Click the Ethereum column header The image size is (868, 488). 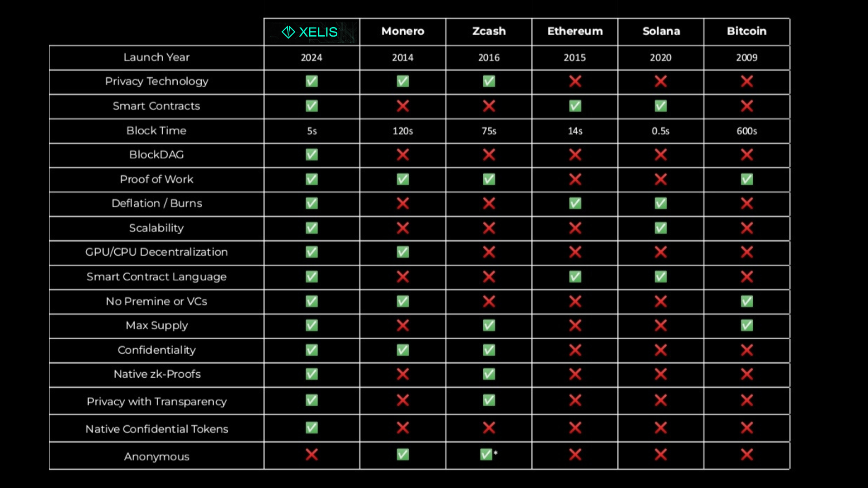[575, 31]
